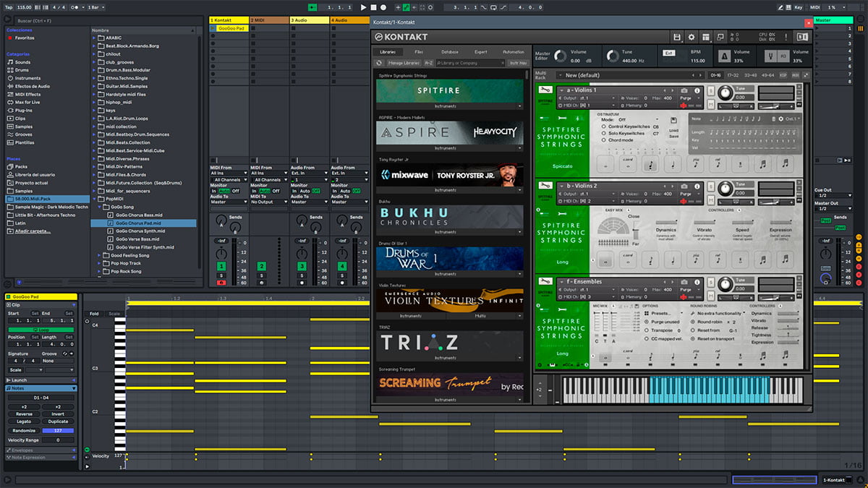Open the Plug-ins browser category
Screen dimensions: 868x488
(x=24, y=110)
